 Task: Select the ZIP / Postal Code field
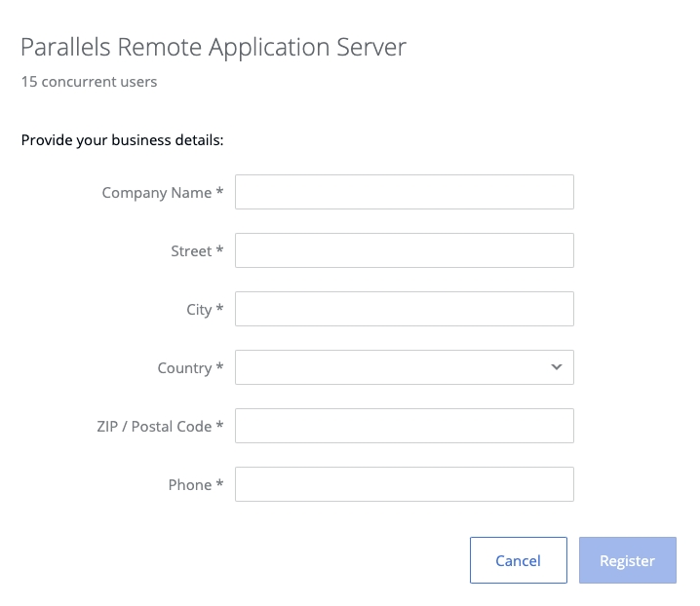404,426
